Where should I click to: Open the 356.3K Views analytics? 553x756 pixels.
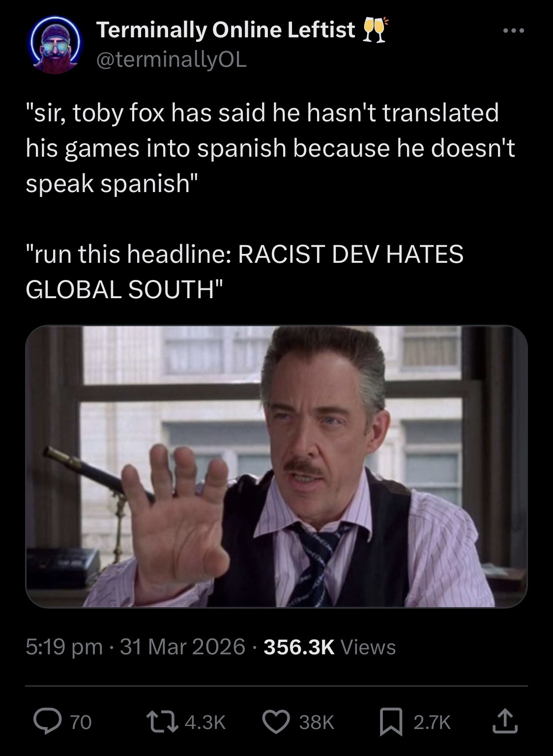[x=330, y=647]
